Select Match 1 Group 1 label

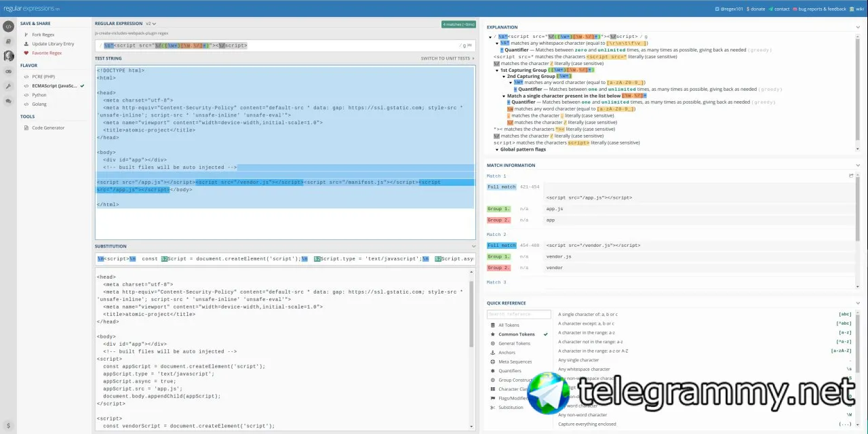[498, 209]
